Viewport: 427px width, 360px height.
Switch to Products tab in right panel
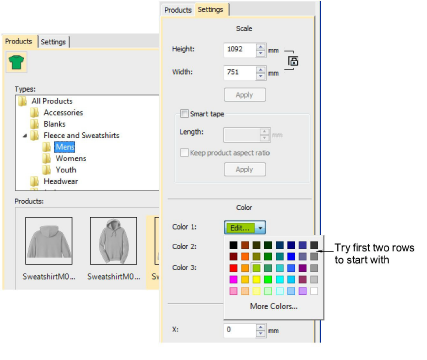coord(178,10)
